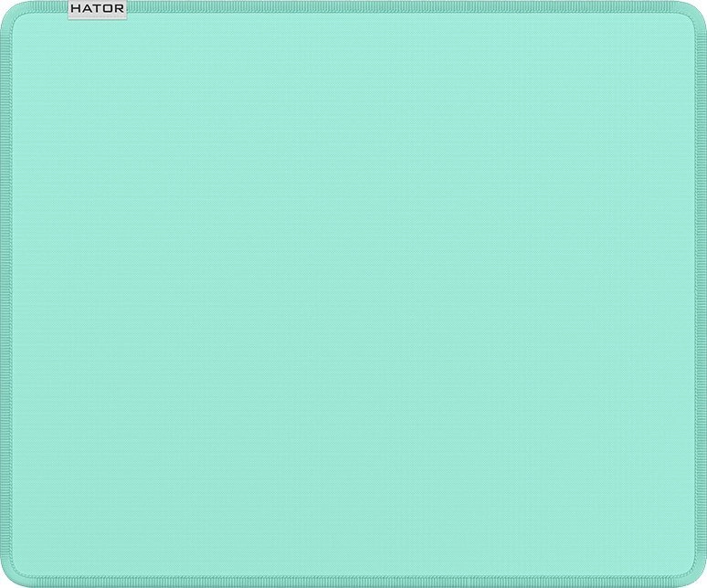Click the letter R on the HATOR tag
Screen dimensions: 707x588
tap(120, 8)
